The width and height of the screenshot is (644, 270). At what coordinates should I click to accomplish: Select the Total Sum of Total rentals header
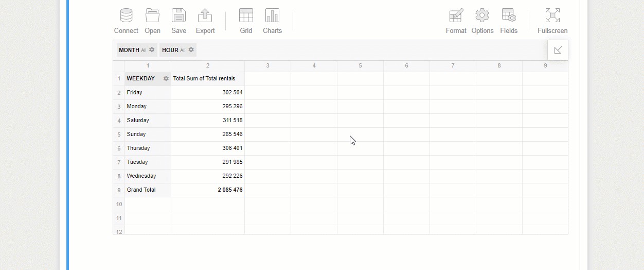(208, 79)
